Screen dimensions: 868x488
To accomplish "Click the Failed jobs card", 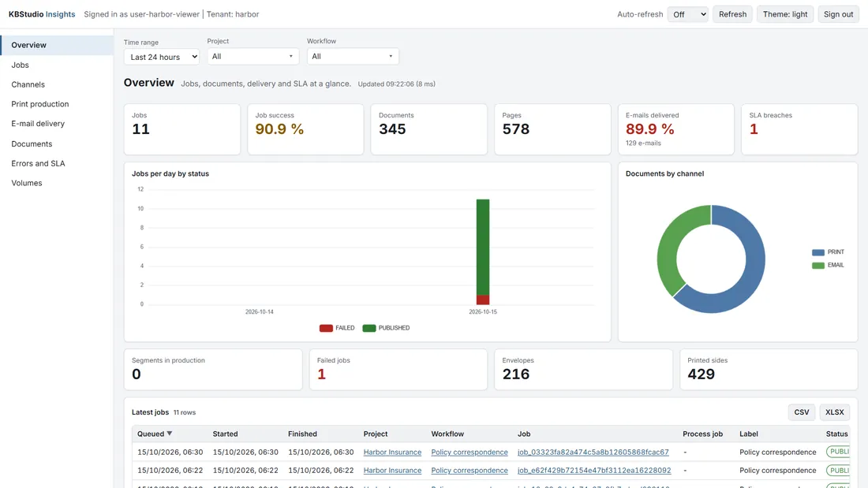I will pos(398,369).
